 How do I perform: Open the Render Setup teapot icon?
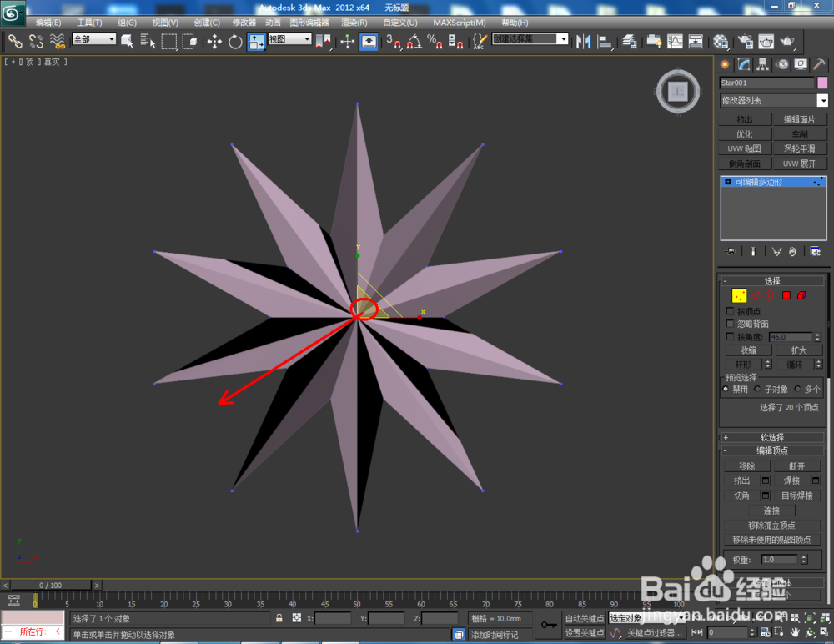point(745,41)
